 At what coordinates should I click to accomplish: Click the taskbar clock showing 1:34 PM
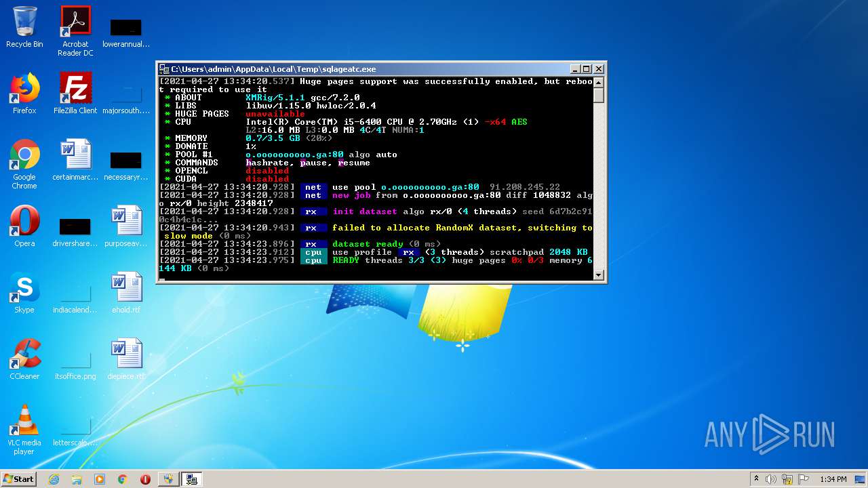[x=833, y=479]
